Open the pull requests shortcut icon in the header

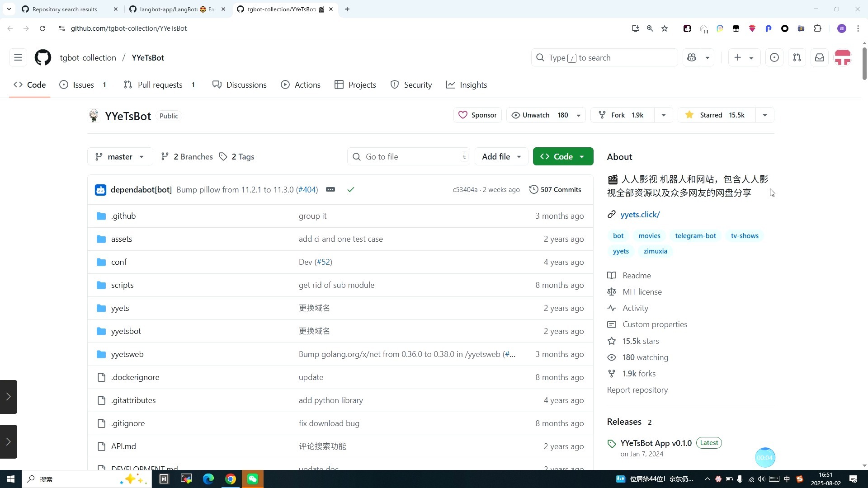pyautogui.click(x=797, y=58)
